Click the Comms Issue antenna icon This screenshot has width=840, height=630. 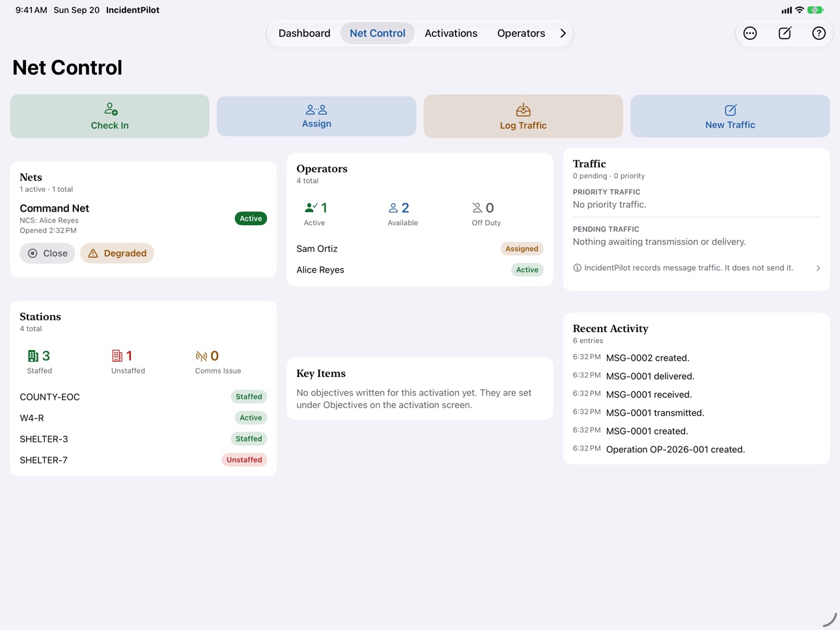(x=201, y=356)
